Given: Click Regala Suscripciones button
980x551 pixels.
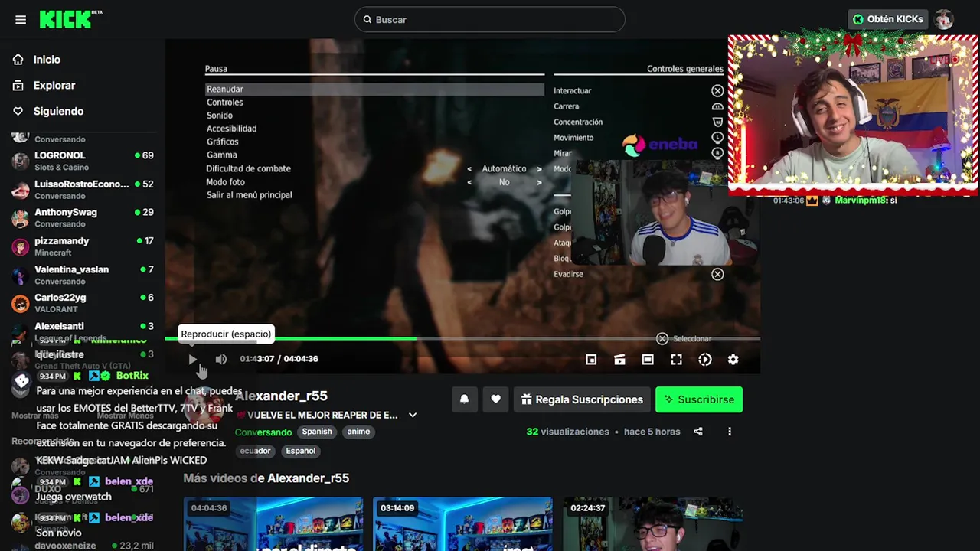Looking at the screenshot, I should (582, 399).
